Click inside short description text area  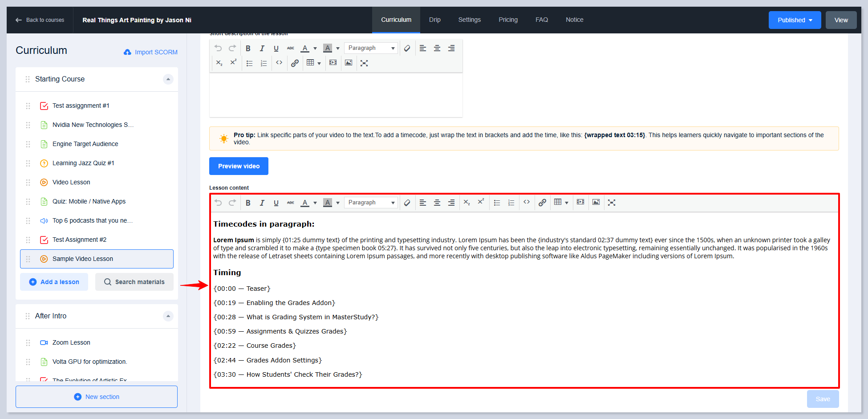[336, 95]
